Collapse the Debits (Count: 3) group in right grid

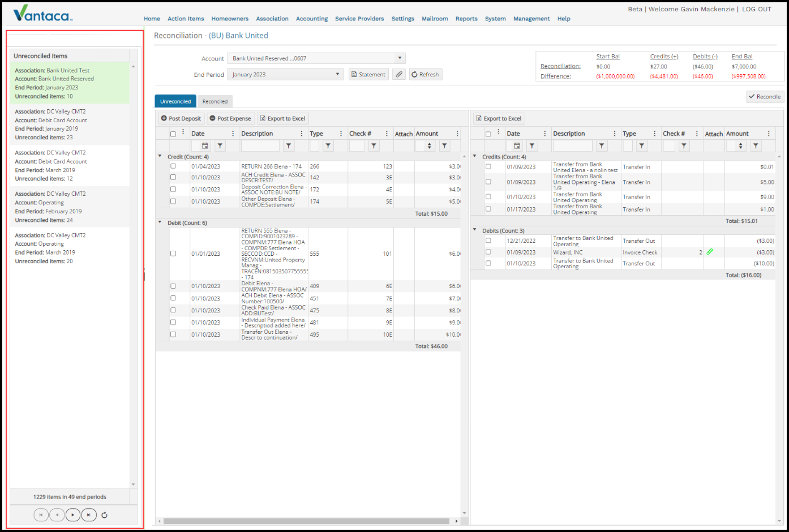(475, 230)
